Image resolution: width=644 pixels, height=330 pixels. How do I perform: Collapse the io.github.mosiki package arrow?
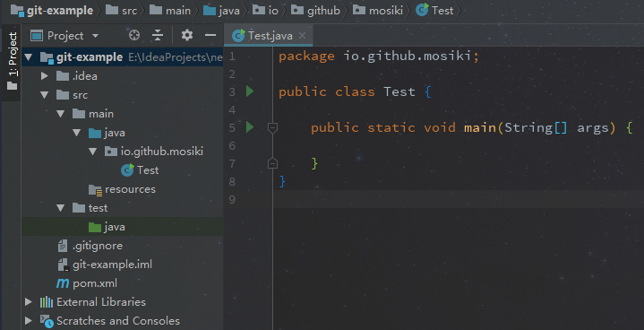[x=93, y=152]
